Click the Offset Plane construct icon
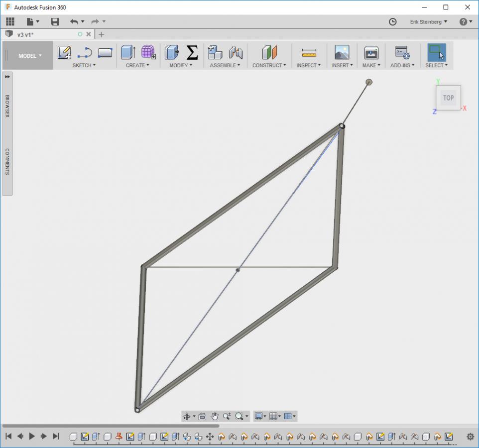The image size is (479, 448). 269,52
